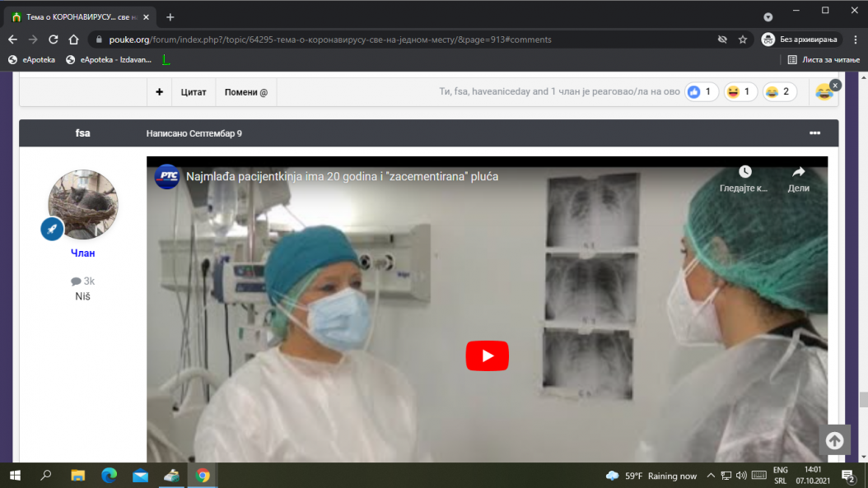Open the RTS channel logo on video

click(166, 176)
